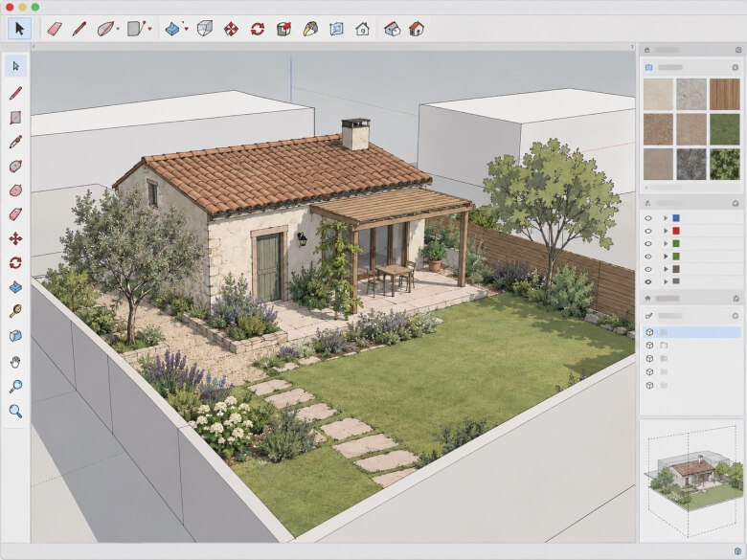The width and height of the screenshot is (747, 560).
Task: Click the Rectangle tool in left sidebar
Action: pyautogui.click(x=15, y=117)
